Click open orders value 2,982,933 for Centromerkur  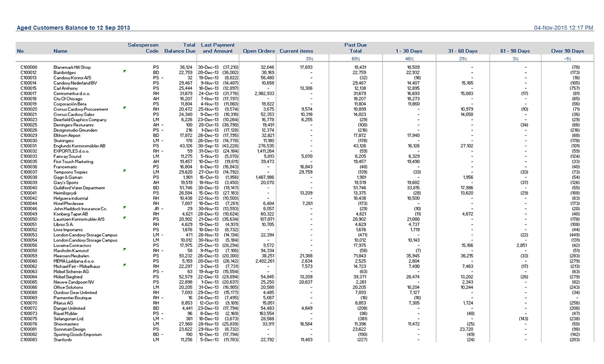pyautogui.click(x=264, y=94)
